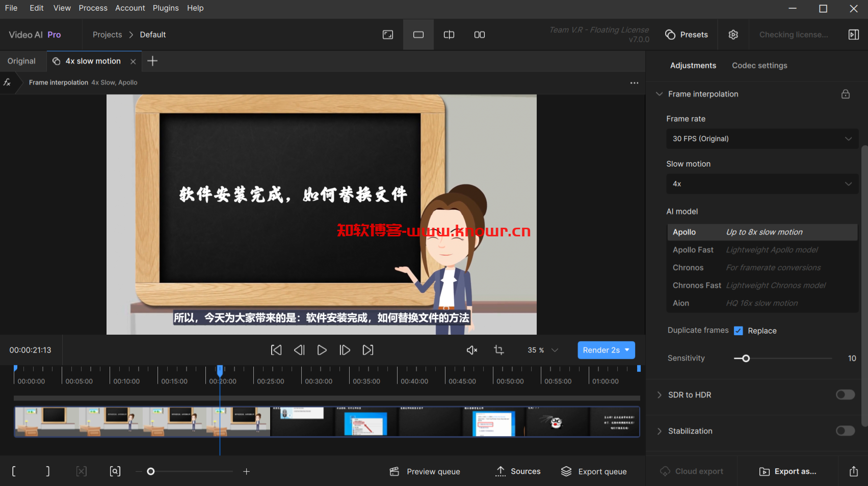Open Frame rate dropdown
This screenshot has width=868, height=486.
762,139
